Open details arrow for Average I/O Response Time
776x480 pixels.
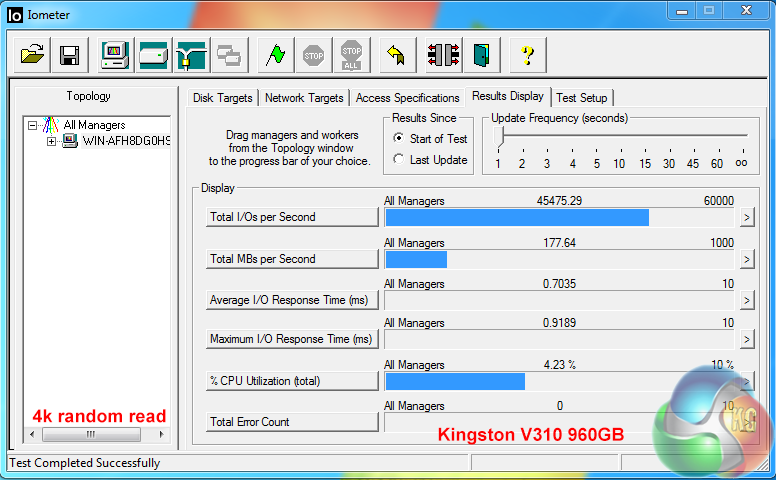[747, 300]
